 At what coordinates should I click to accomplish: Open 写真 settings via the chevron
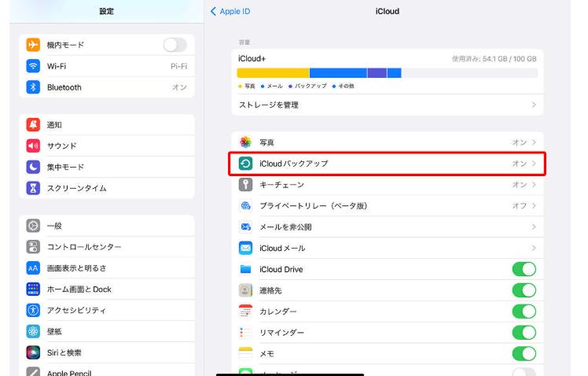(534, 142)
